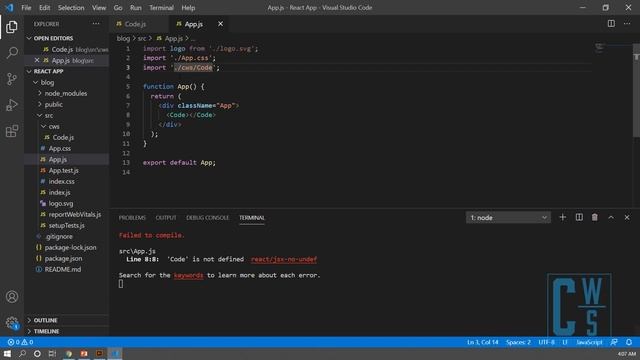
Task: Click the Windows taskbar search icon
Action: (22, 353)
